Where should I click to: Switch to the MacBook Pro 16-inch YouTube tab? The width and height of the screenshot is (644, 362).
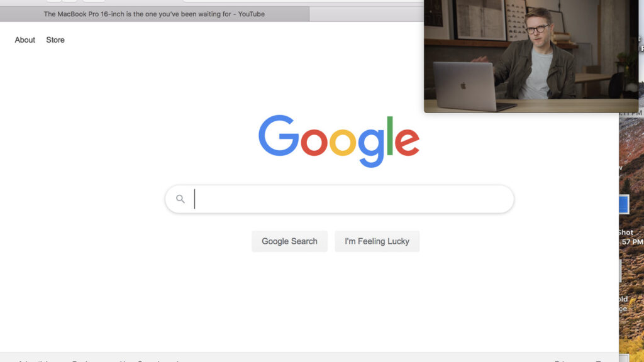coord(155,14)
